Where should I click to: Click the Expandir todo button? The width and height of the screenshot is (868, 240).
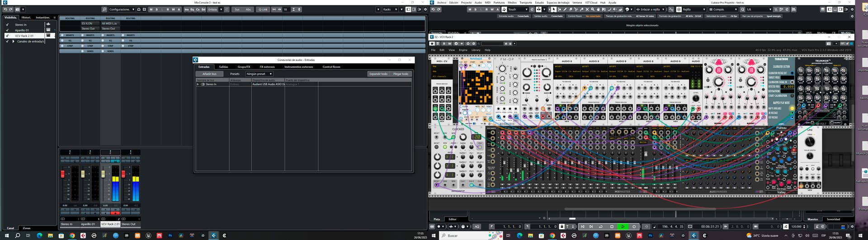(x=378, y=74)
